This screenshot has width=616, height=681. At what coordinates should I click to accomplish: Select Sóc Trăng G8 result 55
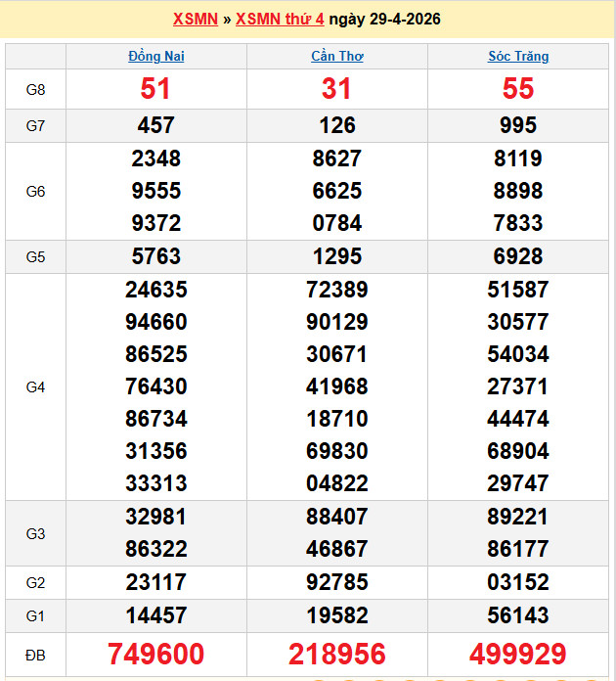[518, 90]
